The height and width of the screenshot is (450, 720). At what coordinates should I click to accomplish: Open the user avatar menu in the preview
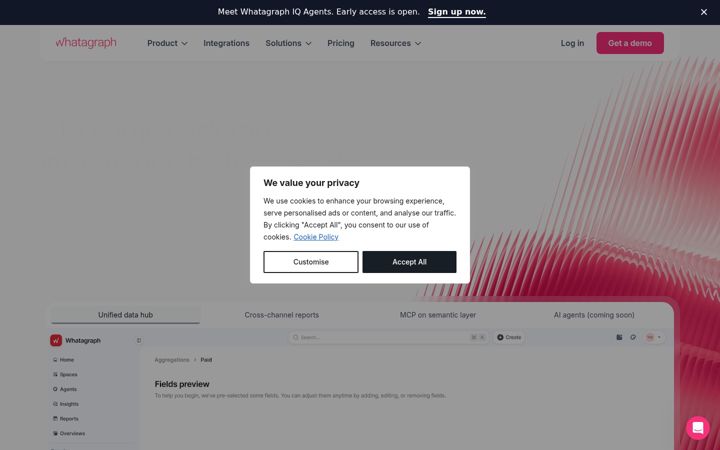coord(653,337)
